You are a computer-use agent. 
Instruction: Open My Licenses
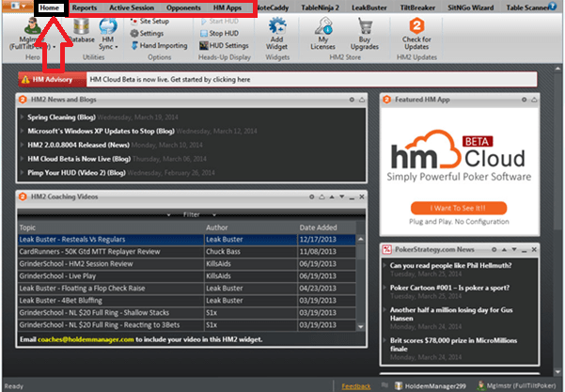point(322,34)
